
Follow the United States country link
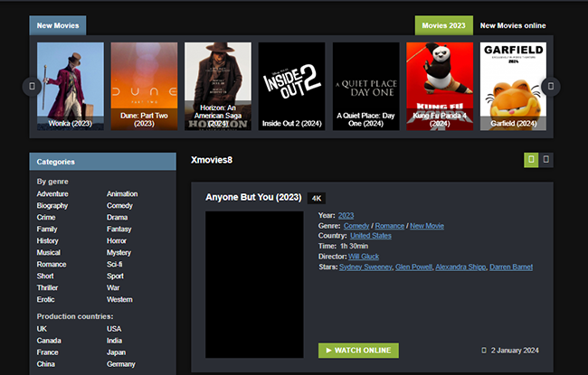click(371, 236)
